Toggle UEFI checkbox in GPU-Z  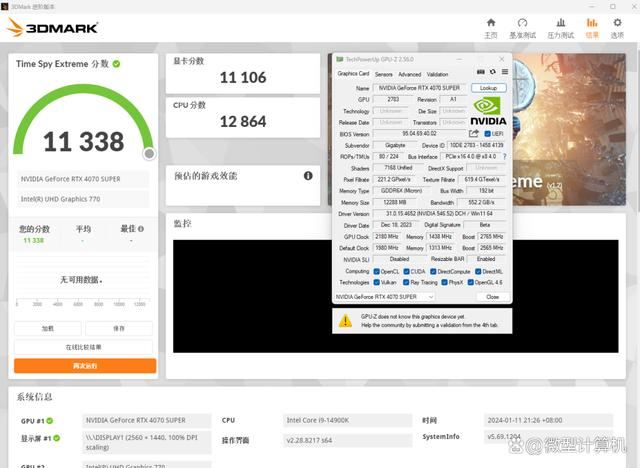(x=487, y=134)
